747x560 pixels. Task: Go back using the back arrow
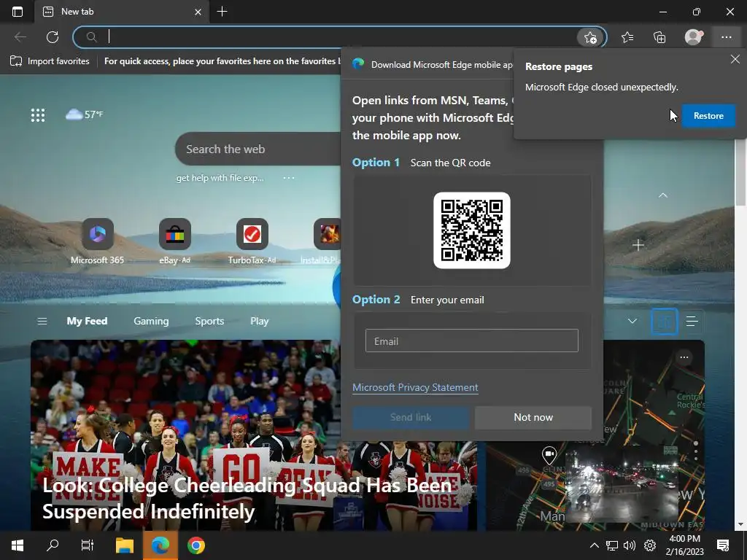20,36
